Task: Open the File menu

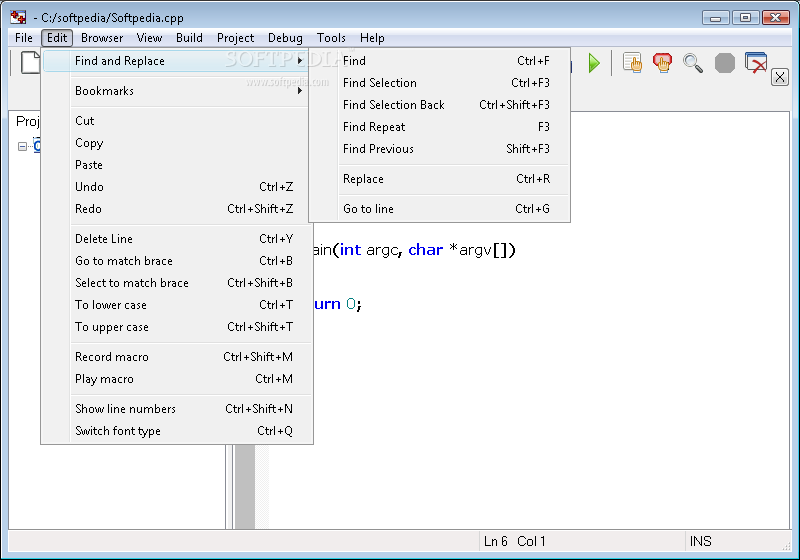Action: tap(23, 38)
